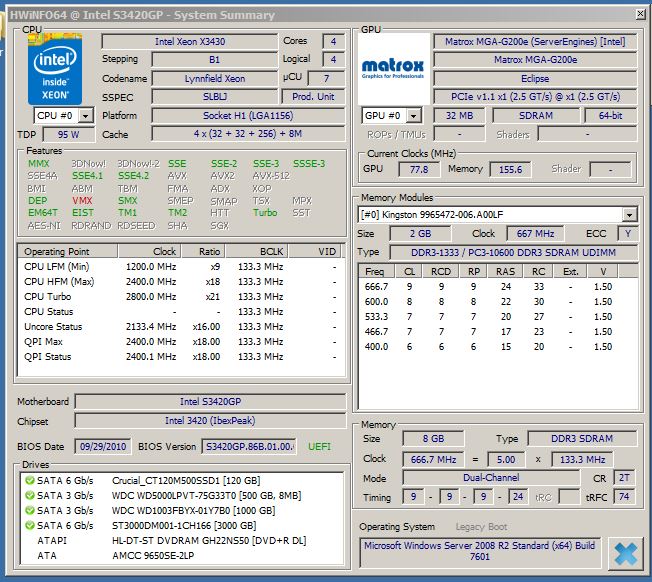The image size is (652, 582).
Task: Click green status icon for WDC WD1003FBYX drive
Action: [30, 510]
